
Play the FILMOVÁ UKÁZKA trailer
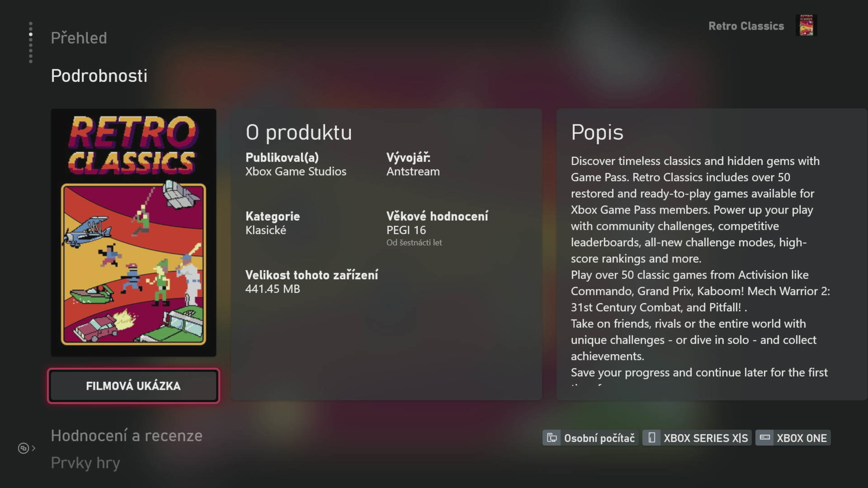(134, 386)
